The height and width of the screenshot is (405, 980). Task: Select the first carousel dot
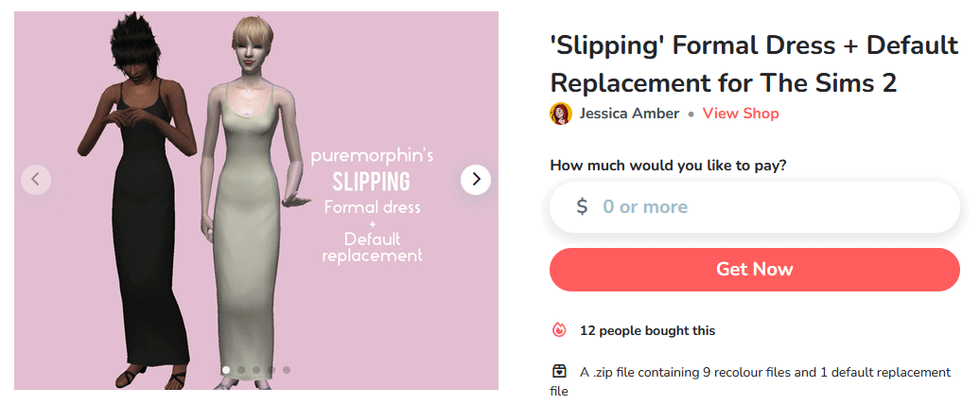coord(226,370)
